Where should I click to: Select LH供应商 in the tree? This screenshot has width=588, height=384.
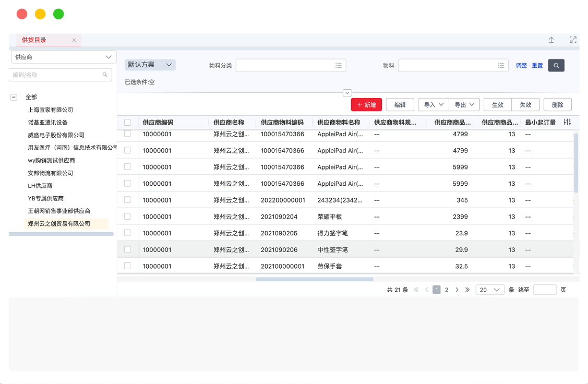click(x=40, y=186)
